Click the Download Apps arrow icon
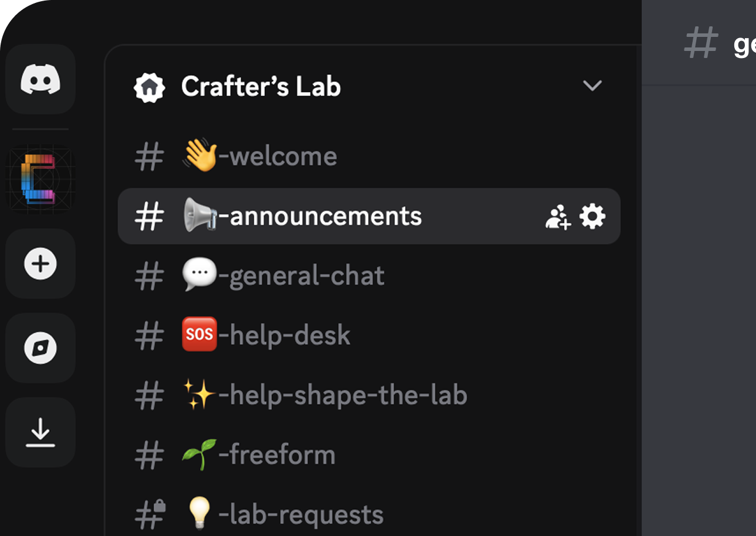Screen dimensions: 756x536 (40, 432)
